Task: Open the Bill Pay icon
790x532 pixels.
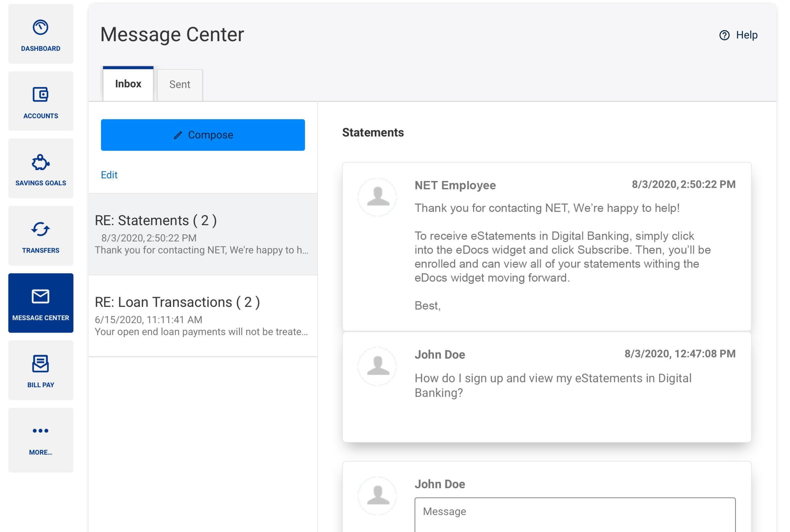Action: pos(41,363)
